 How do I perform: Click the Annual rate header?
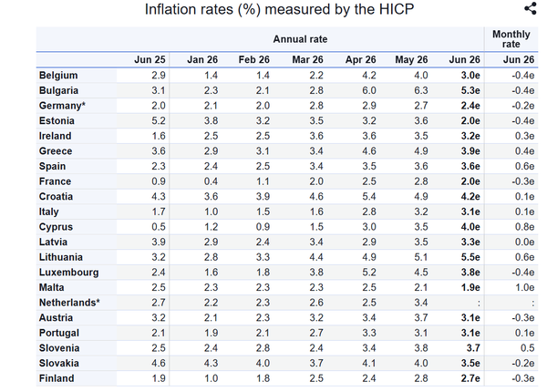[x=300, y=39]
